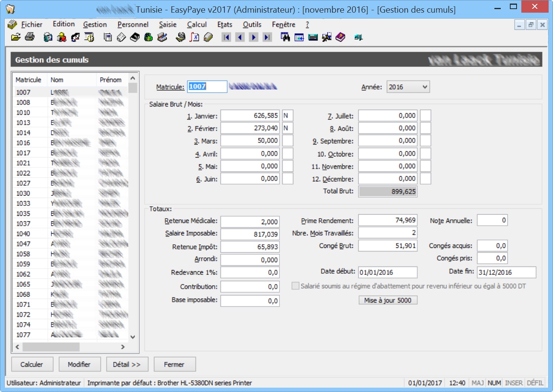Click the Calculer button

tap(32, 364)
